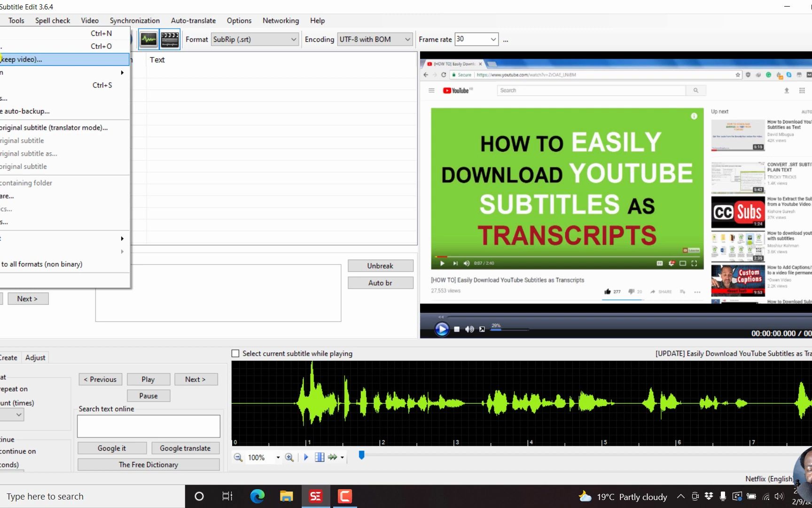This screenshot has height=508, width=812.
Task: Zoom out the waveform with magnifier minus
Action: pos(238,457)
